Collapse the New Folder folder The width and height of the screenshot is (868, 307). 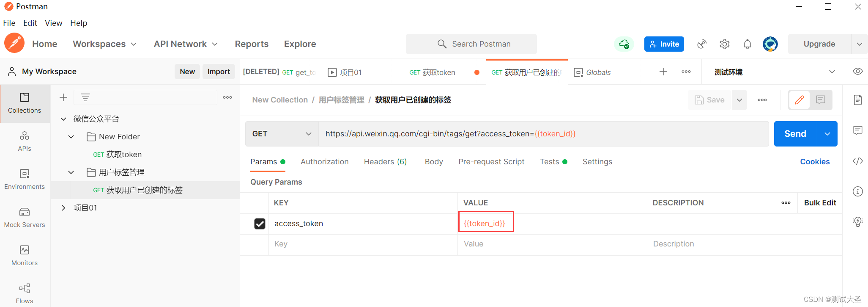pyautogui.click(x=71, y=137)
